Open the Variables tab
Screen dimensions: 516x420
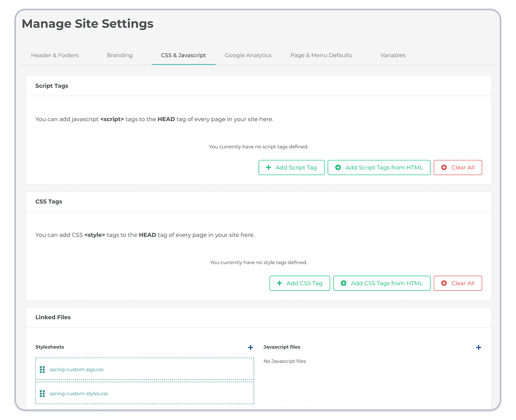393,55
